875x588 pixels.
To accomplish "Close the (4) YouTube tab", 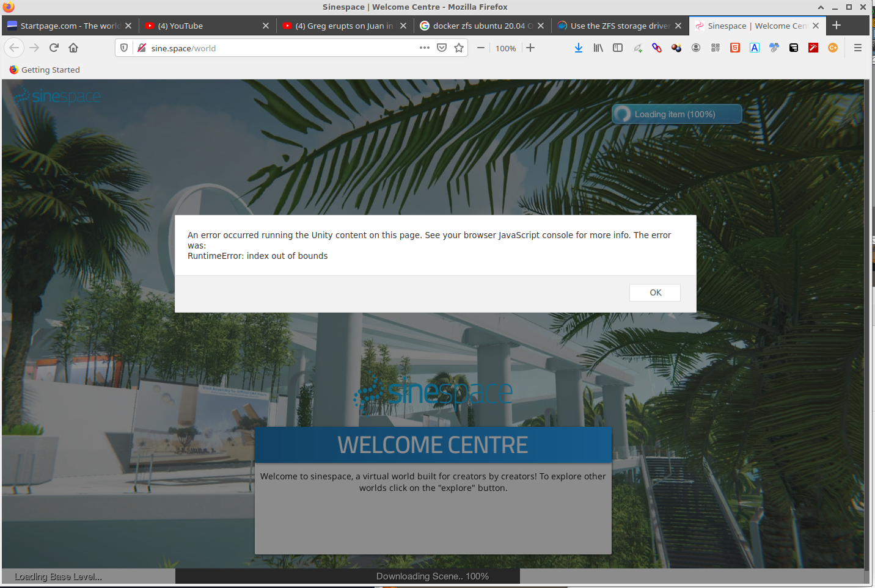I will click(266, 26).
